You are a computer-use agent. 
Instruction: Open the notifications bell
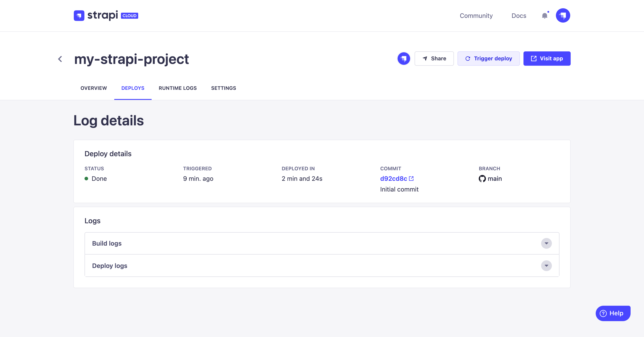tap(544, 16)
